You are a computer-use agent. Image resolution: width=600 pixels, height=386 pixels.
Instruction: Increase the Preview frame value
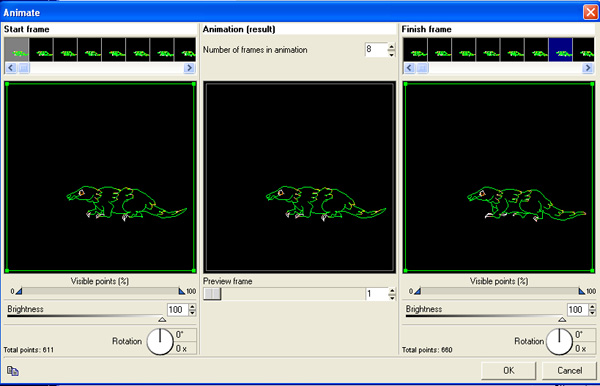(391, 291)
